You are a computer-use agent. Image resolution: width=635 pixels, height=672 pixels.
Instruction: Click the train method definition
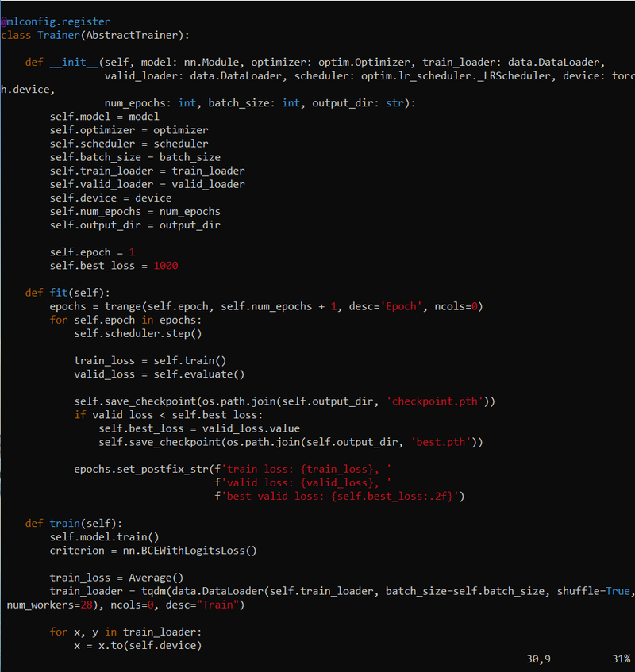(x=64, y=523)
